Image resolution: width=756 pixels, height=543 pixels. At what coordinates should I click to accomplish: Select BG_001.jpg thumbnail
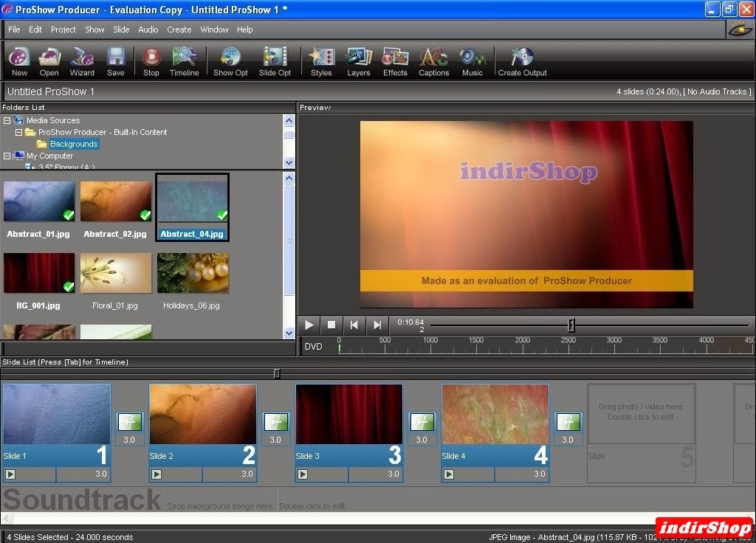(39, 273)
